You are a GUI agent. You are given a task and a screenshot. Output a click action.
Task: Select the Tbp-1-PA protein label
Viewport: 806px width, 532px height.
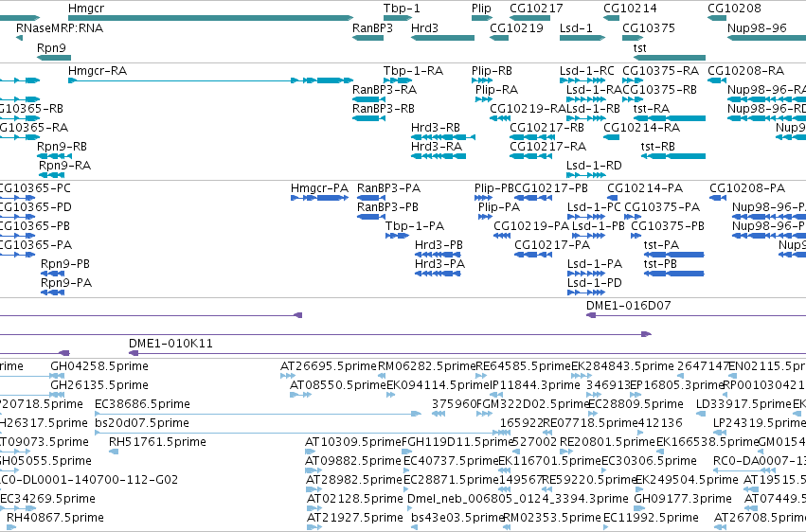click(415, 226)
